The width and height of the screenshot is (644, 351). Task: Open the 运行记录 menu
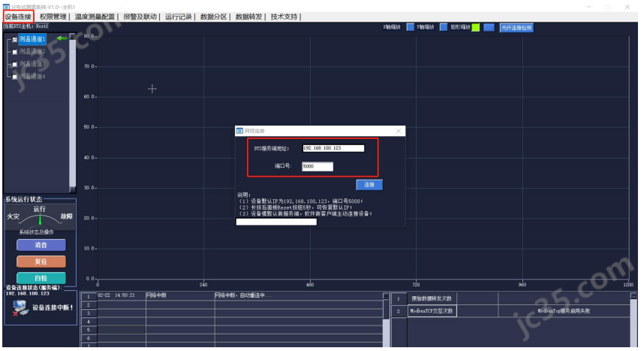pyautogui.click(x=178, y=17)
